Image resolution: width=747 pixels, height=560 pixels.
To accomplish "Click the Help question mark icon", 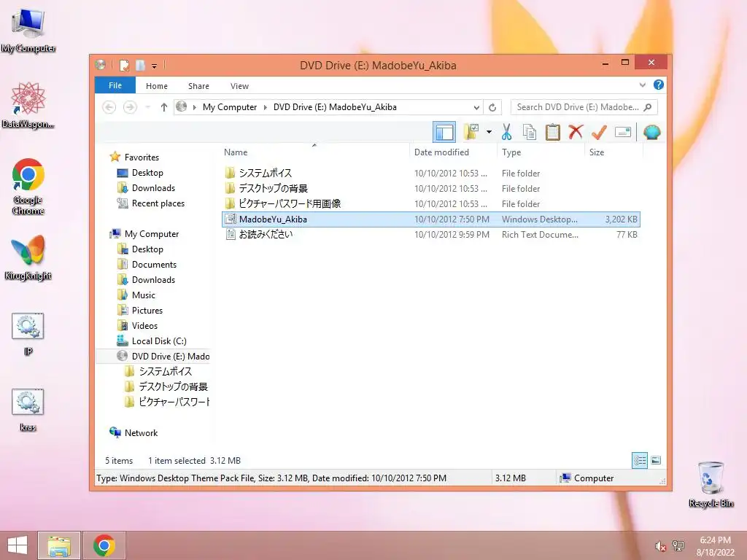I will tap(659, 85).
